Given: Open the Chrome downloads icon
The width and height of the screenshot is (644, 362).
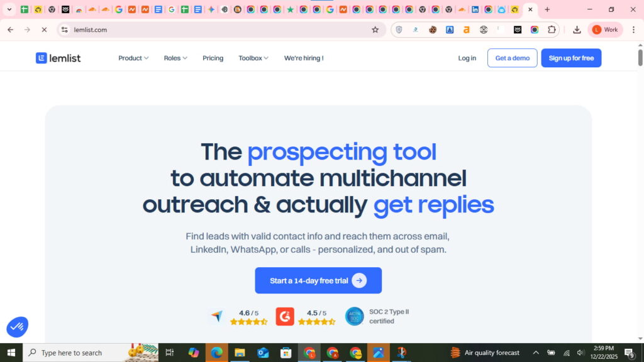Looking at the screenshot, I should pyautogui.click(x=577, y=30).
